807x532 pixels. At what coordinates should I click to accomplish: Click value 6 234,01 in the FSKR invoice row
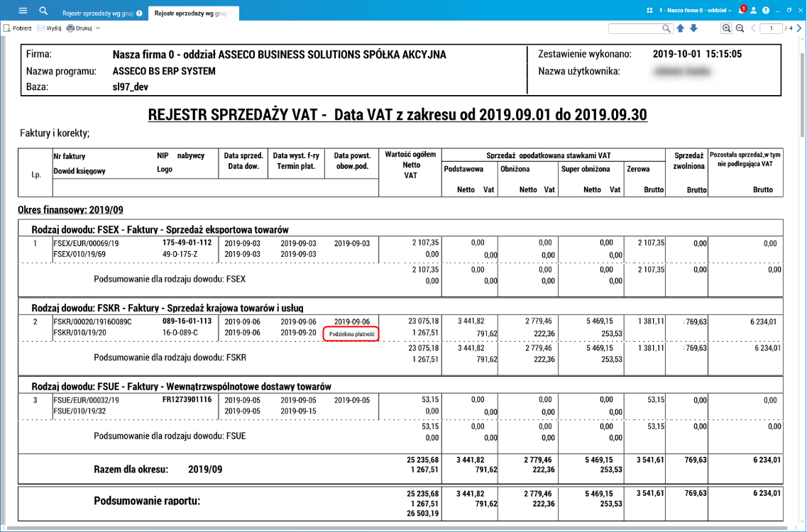click(763, 321)
